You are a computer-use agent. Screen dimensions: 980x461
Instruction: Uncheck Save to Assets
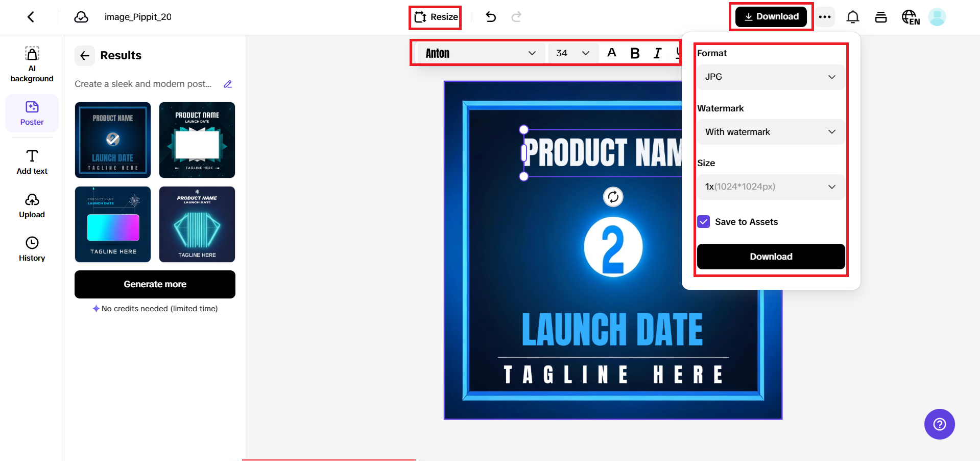click(x=703, y=221)
